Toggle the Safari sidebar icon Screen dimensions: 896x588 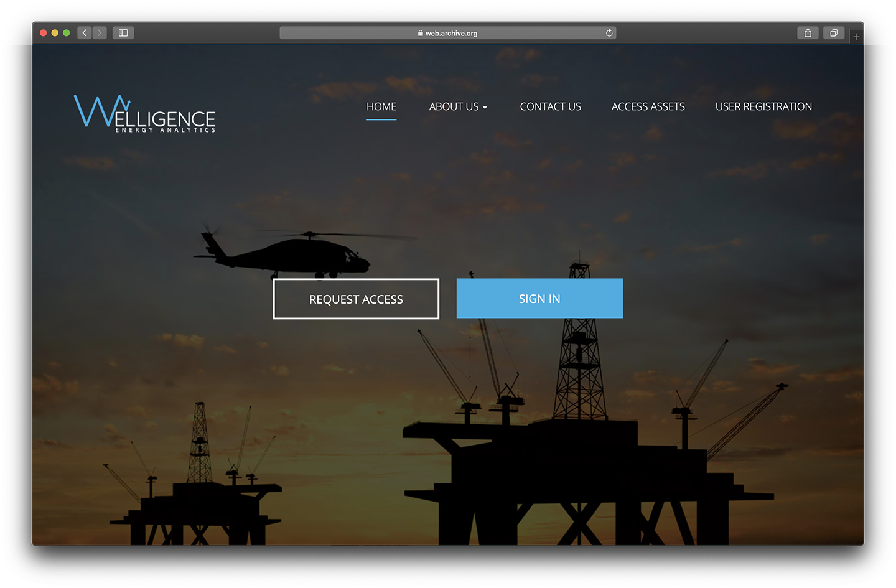pos(123,33)
